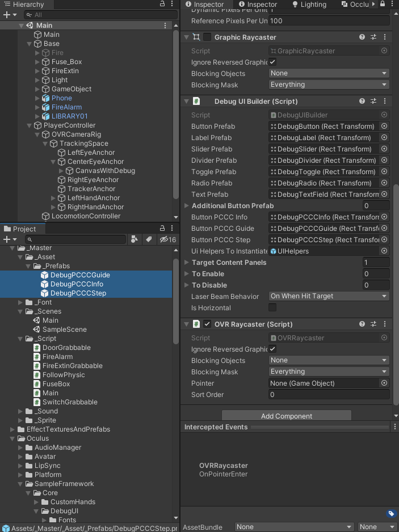The height and width of the screenshot is (532, 399).
Task: Click Hierarchy plus create button
Action: pyautogui.click(x=10, y=15)
